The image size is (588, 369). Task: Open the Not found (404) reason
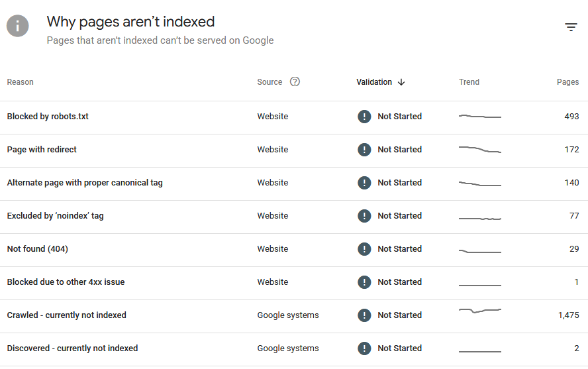[38, 249]
